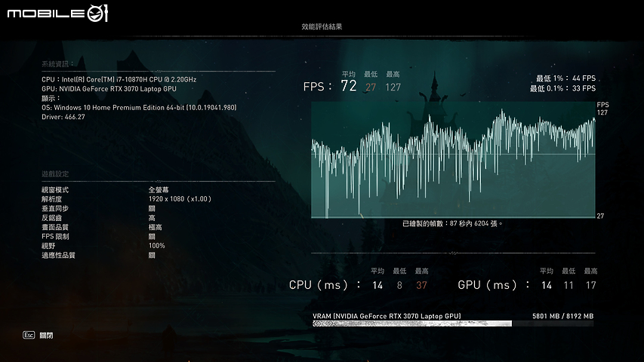The width and height of the screenshot is (644, 362).
Task: Select the 最低 1%: 44 FPS reading
Action: click(565, 78)
